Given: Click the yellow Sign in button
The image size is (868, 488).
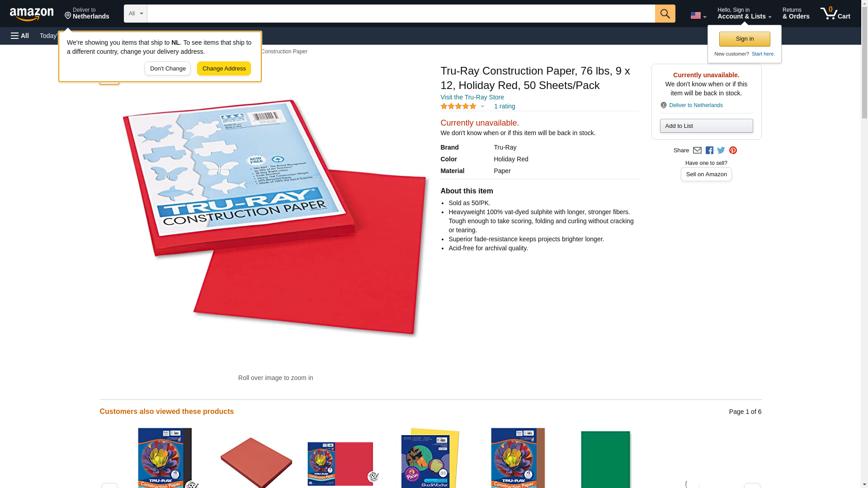Looking at the screenshot, I should coord(744,39).
